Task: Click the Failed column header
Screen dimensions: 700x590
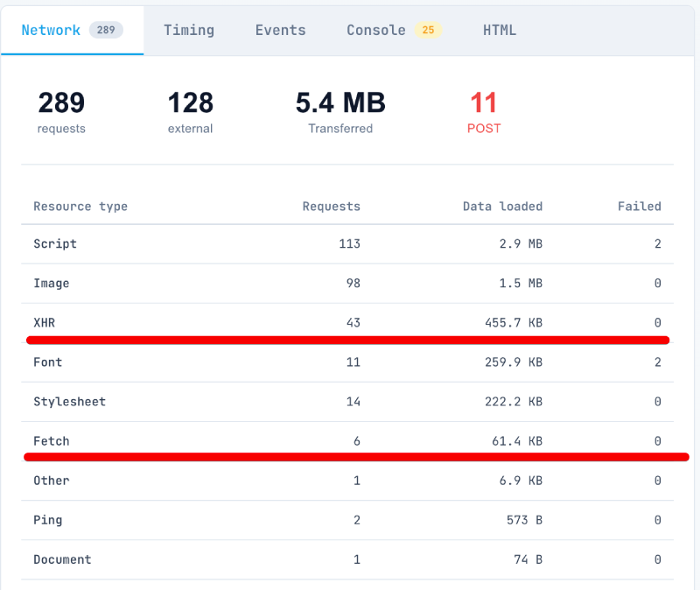Action: [640, 207]
